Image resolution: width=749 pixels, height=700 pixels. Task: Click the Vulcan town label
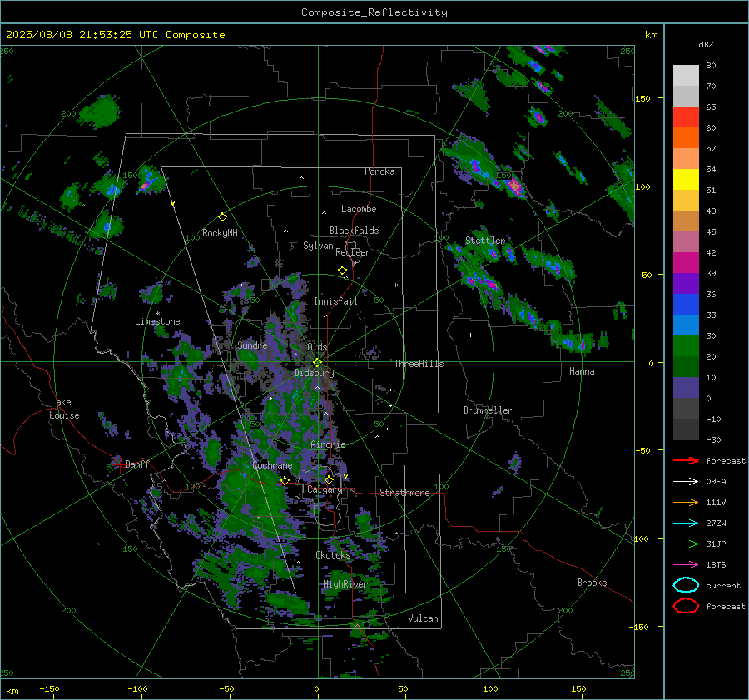point(423,618)
